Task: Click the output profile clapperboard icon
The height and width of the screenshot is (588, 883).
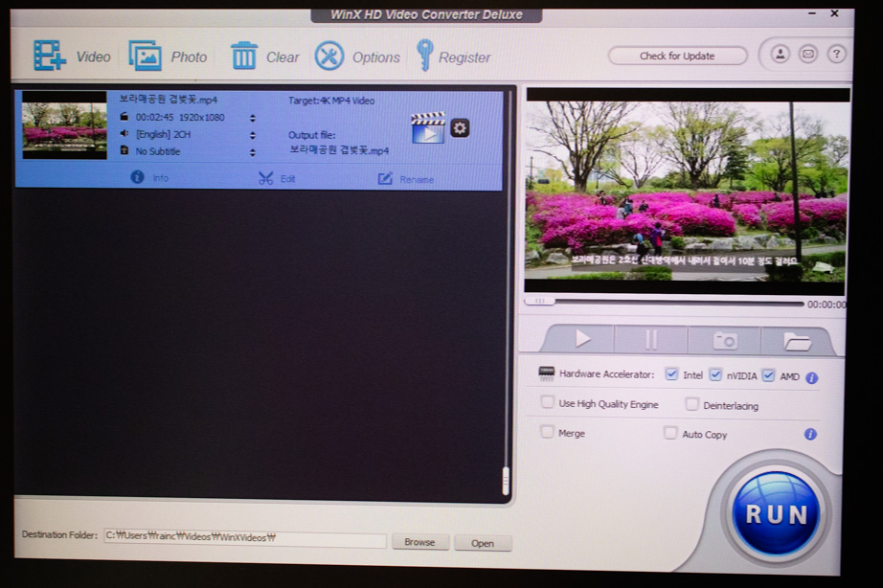Action: pos(428,128)
